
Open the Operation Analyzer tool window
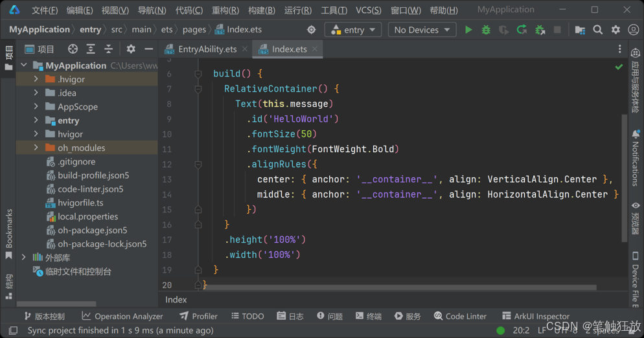(122, 316)
